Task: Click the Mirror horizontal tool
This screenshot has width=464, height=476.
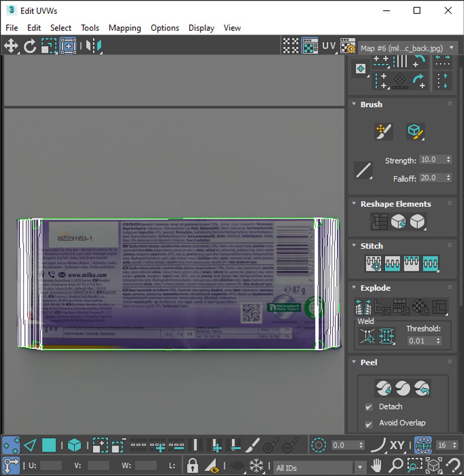Action: tap(94, 46)
